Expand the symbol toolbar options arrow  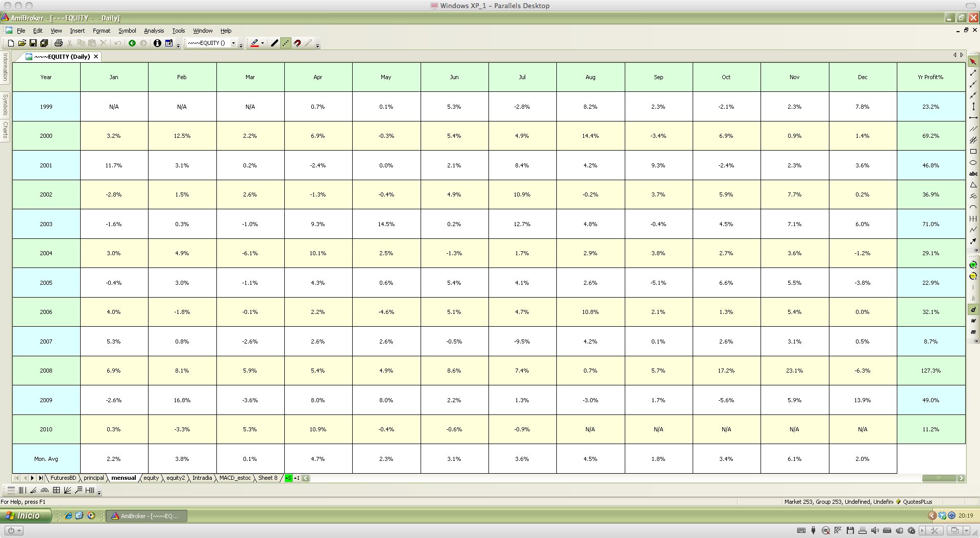pos(241,45)
